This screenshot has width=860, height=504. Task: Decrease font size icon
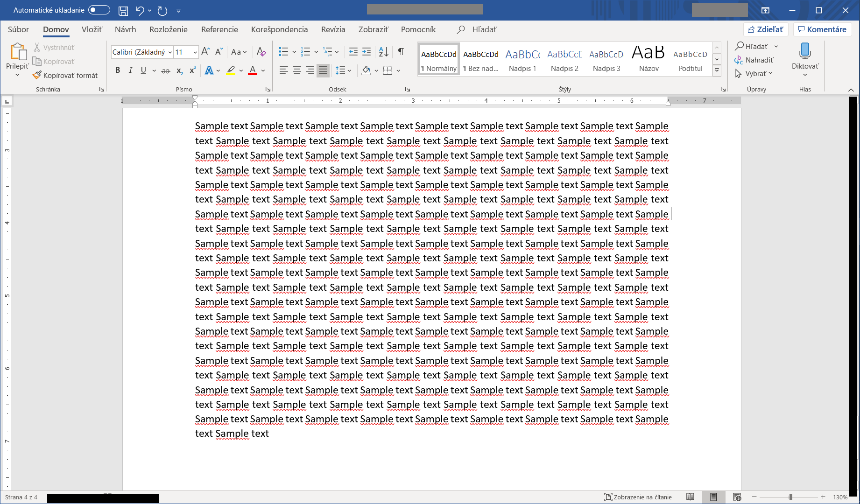click(x=219, y=52)
